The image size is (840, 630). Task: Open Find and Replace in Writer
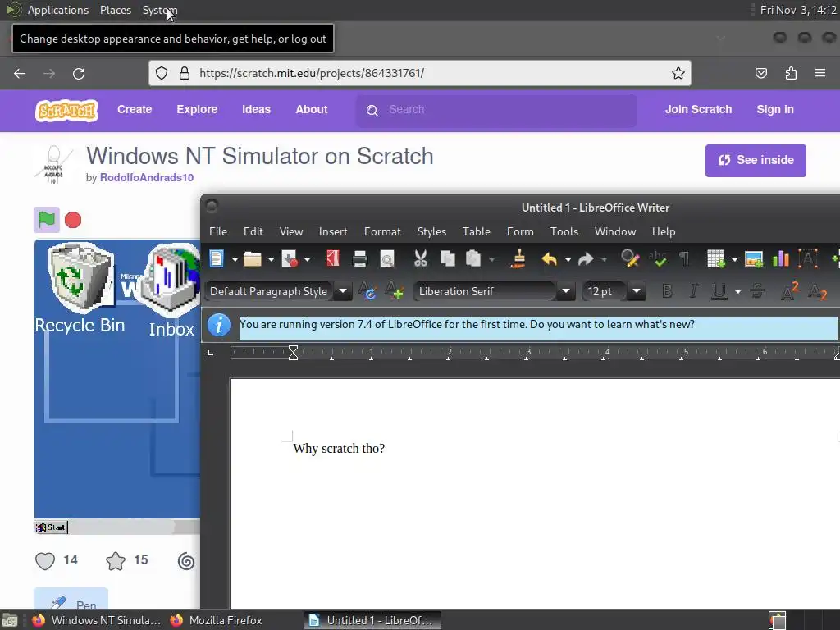(x=630, y=259)
